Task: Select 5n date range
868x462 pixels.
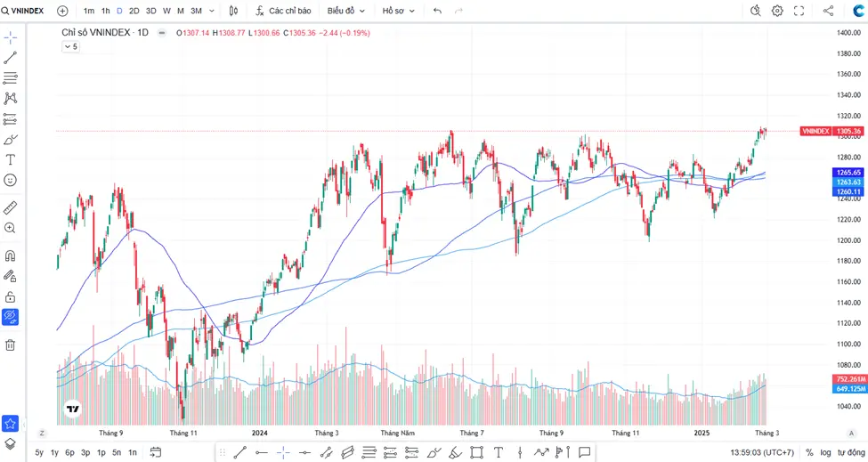Action: pyautogui.click(x=117, y=452)
